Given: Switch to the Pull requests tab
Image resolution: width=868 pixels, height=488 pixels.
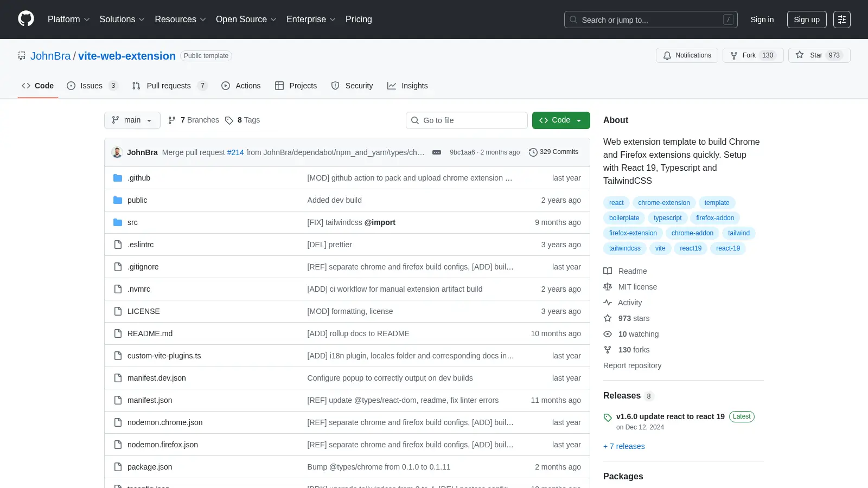Looking at the screenshot, I should pyautogui.click(x=169, y=86).
